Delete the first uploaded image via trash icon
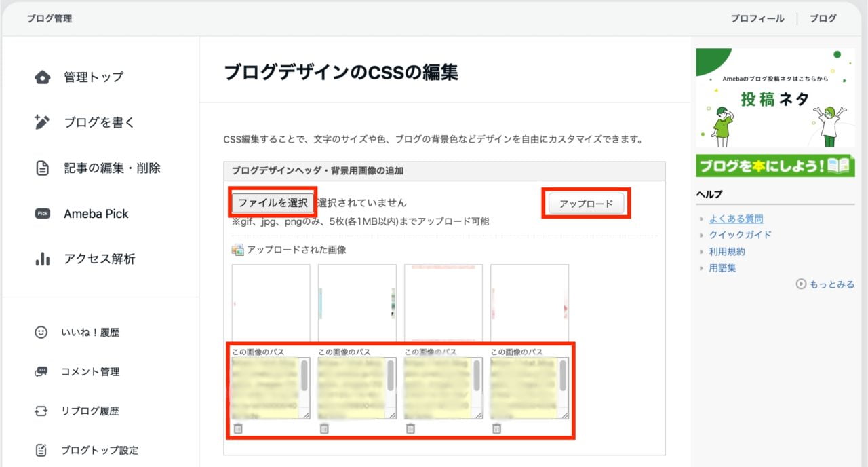This screenshot has height=467, width=868. 238,428
